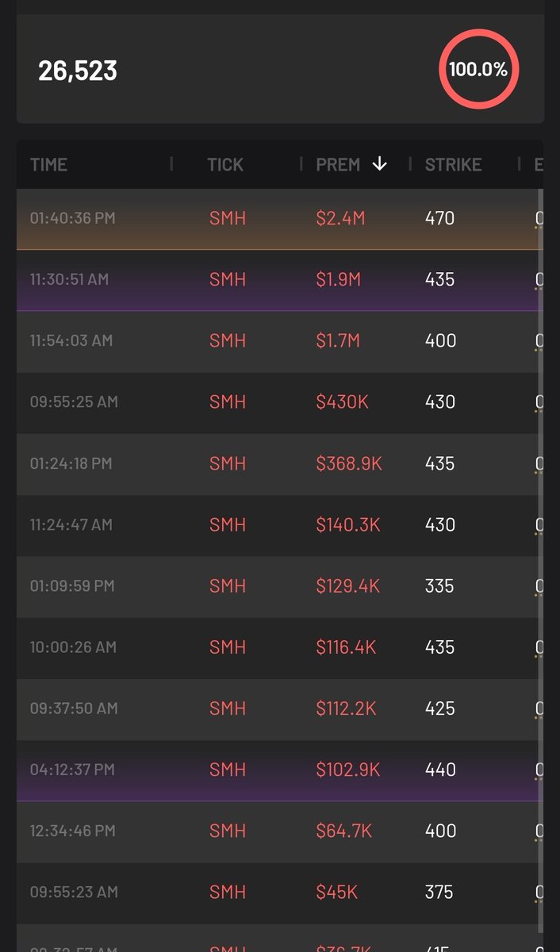The width and height of the screenshot is (560, 952).
Task: Sort by the TICK column header
Action: [x=225, y=164]
